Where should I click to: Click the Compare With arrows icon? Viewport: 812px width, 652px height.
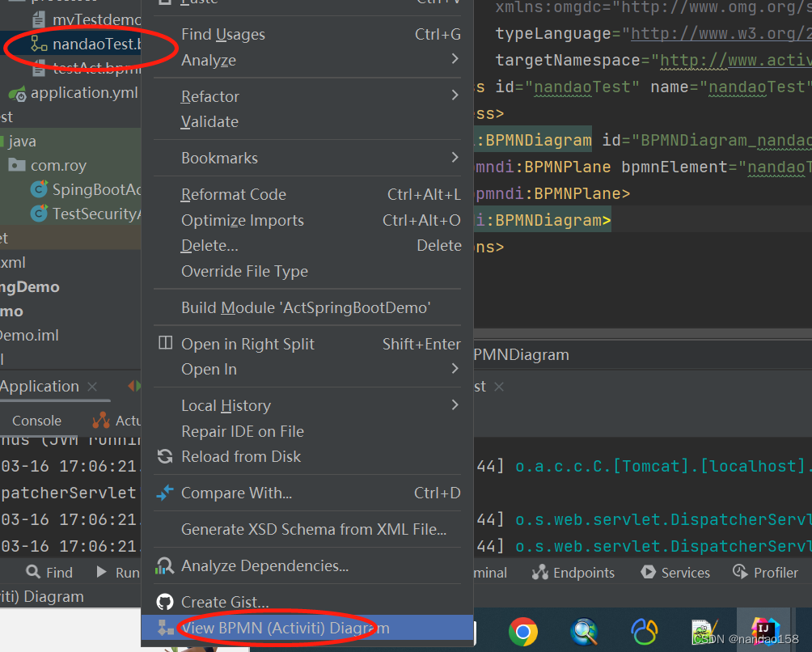click(165, 493)
